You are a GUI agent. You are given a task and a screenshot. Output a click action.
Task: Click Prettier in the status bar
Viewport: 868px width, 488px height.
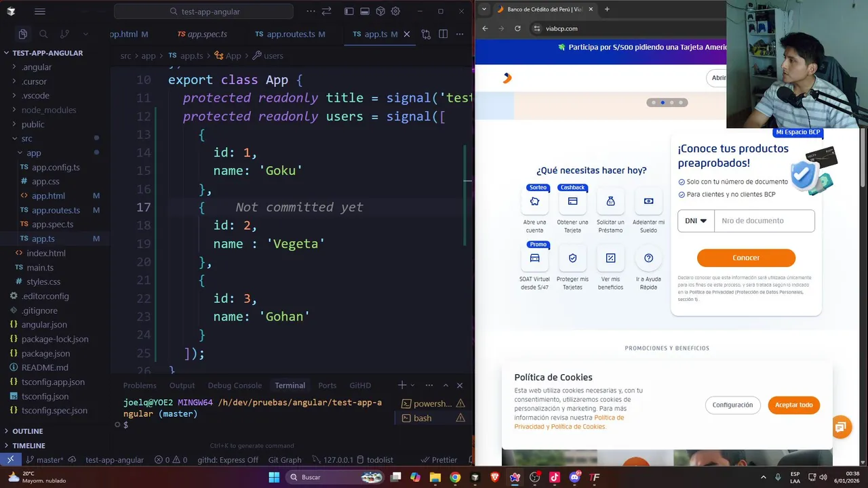click(x=439, y=460)
